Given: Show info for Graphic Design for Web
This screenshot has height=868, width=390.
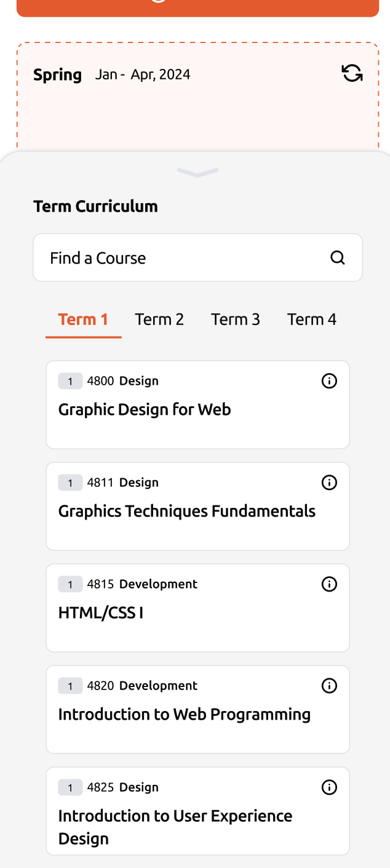Looking at the screenshot, I should [x=330, y=381].
